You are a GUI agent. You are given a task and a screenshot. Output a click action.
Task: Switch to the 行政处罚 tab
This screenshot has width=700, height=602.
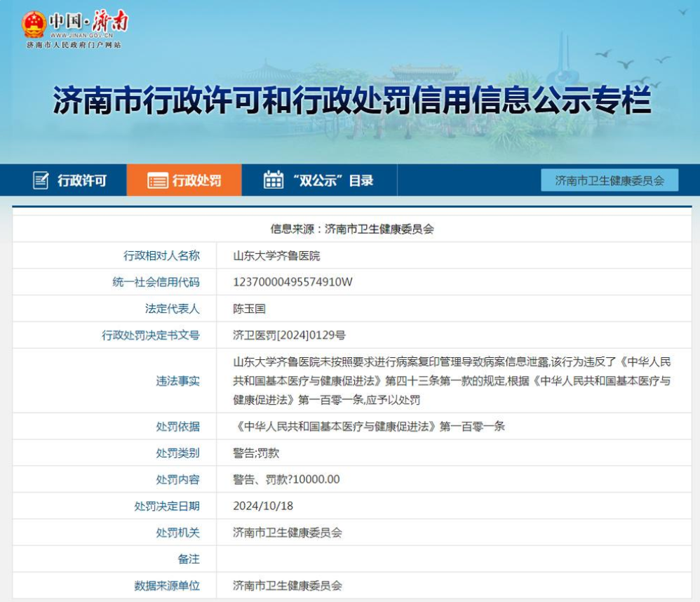pyautogui.click(x=184, y=180)
